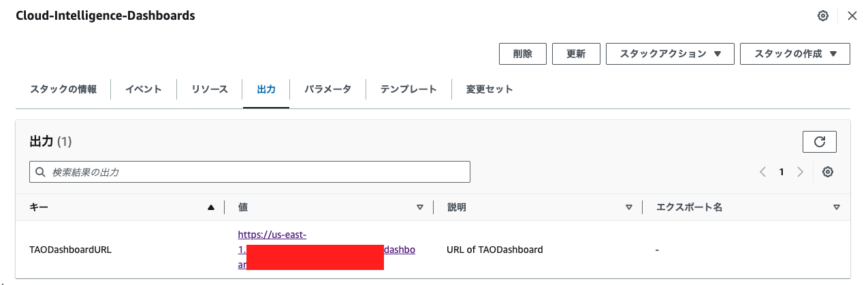
Task: Click the search magnifier icon
Action: click(41, 172)
